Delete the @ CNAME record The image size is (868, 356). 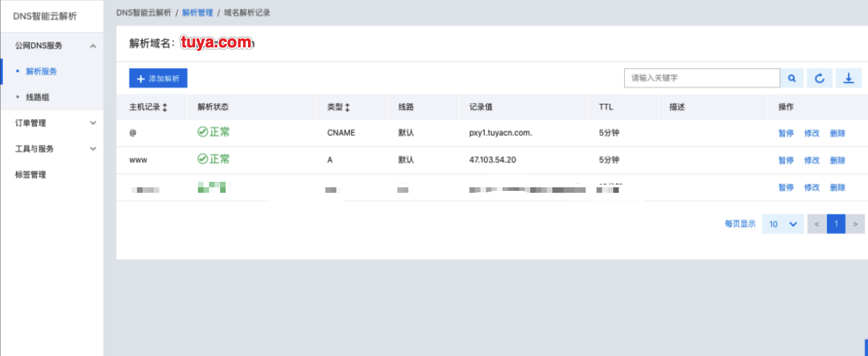coord(837,133)
